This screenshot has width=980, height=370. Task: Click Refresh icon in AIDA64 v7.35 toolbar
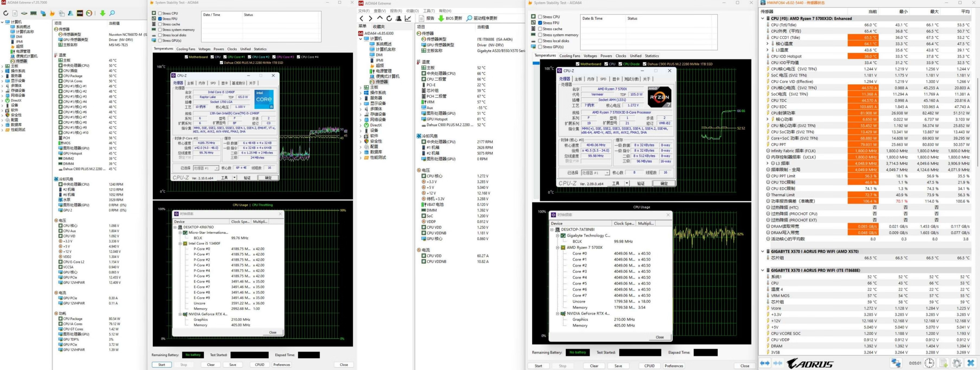[x=6, y=13]
